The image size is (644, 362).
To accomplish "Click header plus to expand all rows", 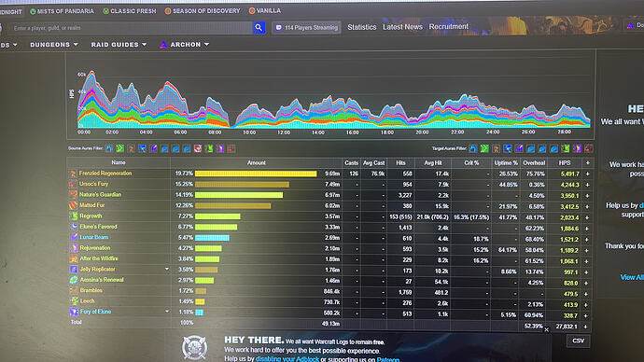I will coord(587,163).
